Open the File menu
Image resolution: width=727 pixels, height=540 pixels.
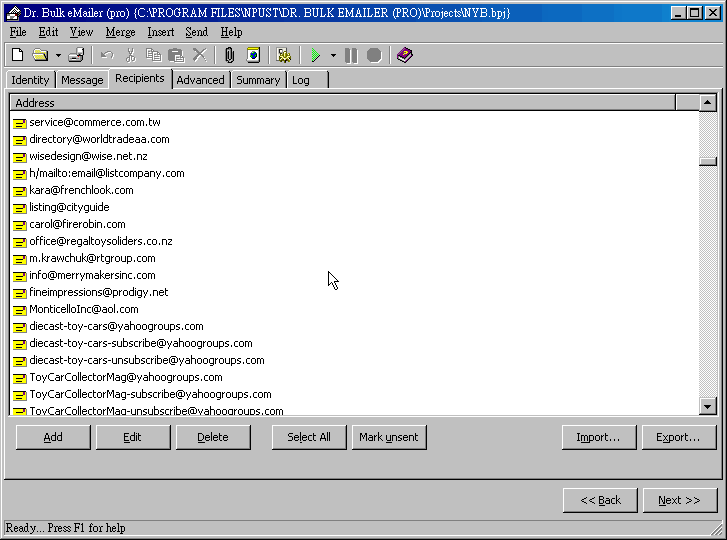pos(18,32)
